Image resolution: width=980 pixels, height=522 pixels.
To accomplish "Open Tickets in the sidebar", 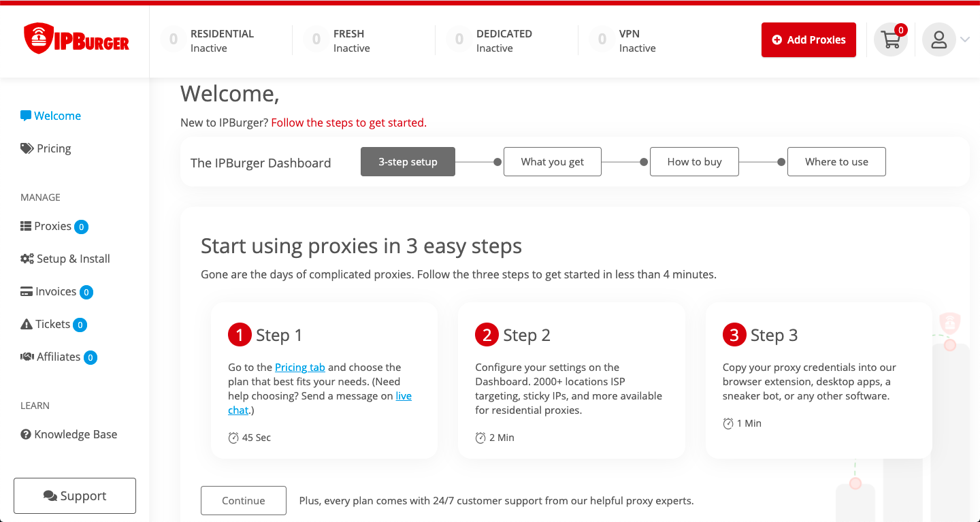I will click(x=52, y=324).
